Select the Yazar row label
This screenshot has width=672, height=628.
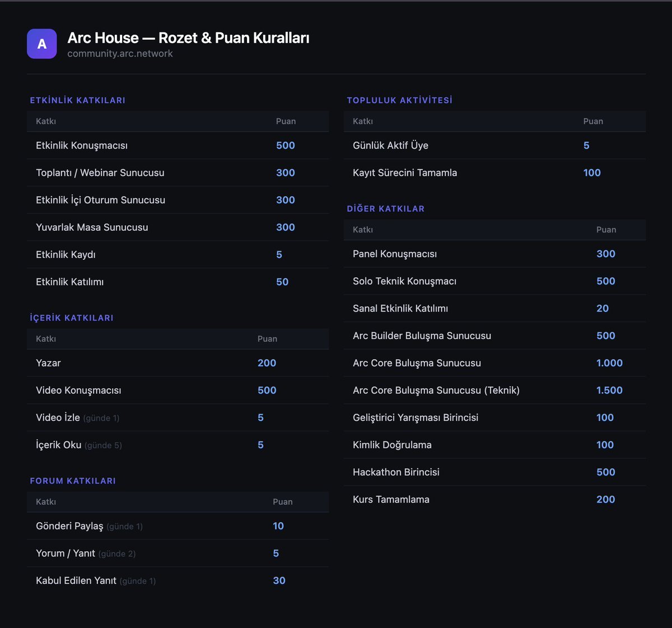click(x=48, y=363)
